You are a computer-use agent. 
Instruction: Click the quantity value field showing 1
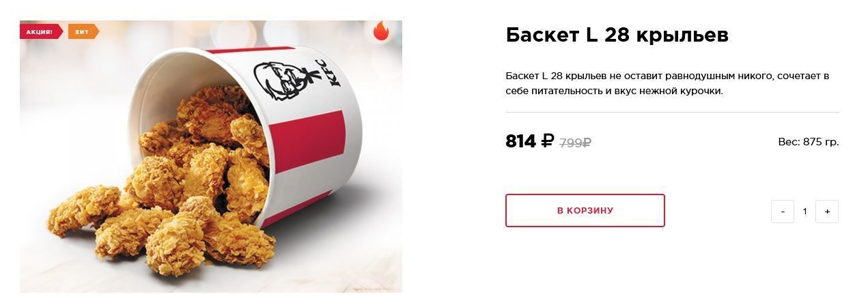click(804, 212)
